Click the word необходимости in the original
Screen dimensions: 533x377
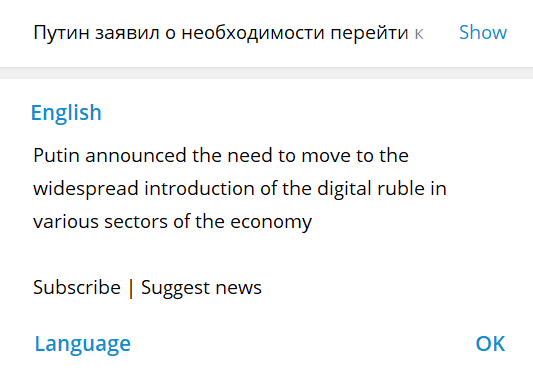tap(253, 33)
